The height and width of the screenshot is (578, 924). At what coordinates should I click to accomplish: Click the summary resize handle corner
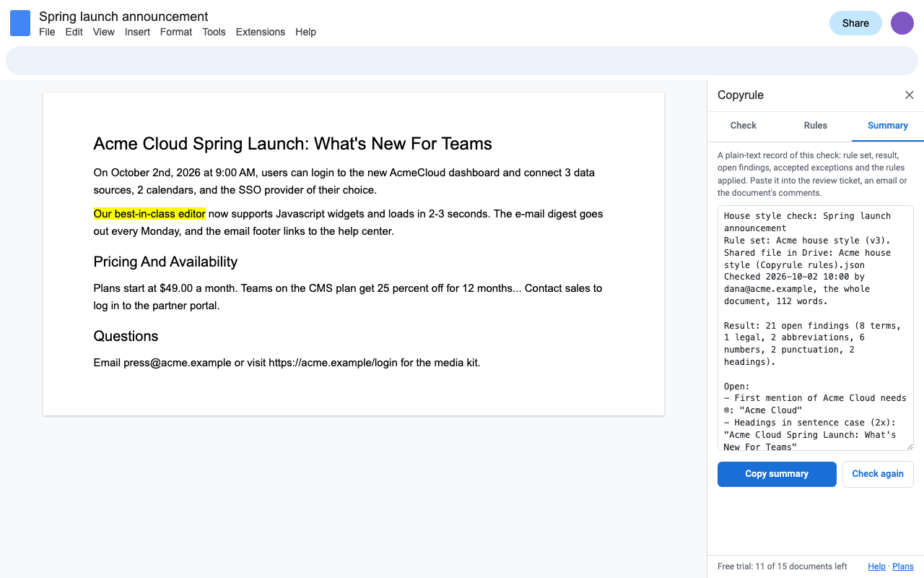[910, 447]
